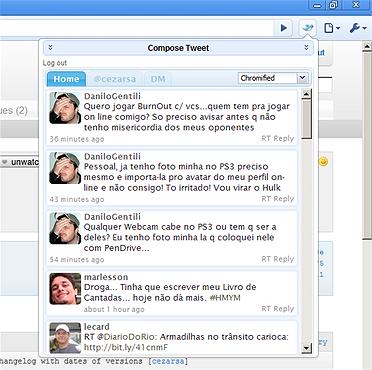Click the DaniloGentili username in the first tweet
Screen dimensions: 372x370
(x=112, y=96)
